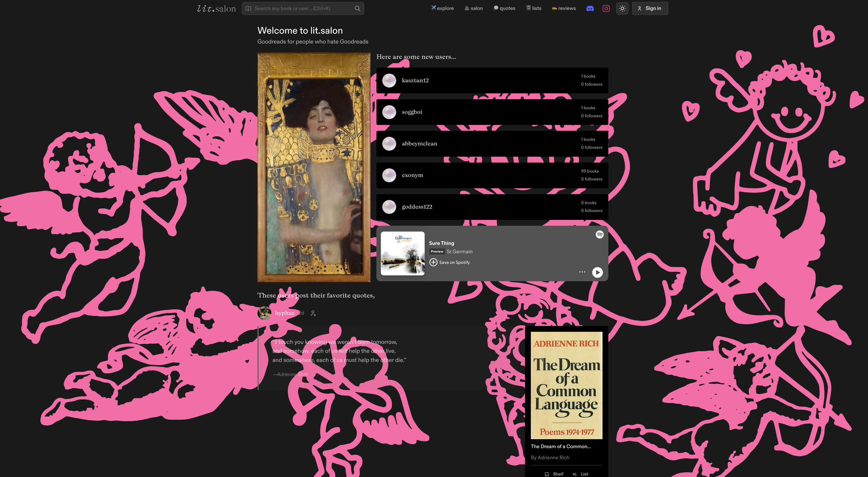
Task: Open the explore menu item
Action: [x=442, y=8]
